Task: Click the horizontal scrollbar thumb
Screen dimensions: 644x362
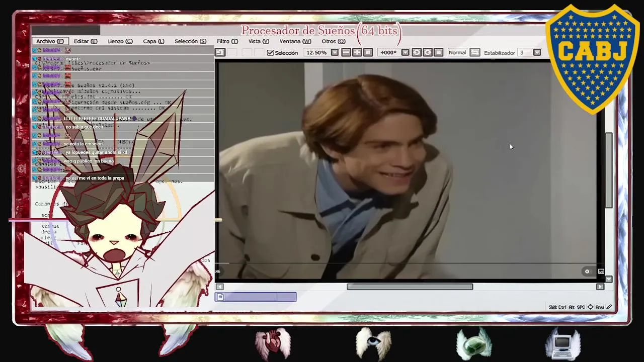Action: click(410, 287)
